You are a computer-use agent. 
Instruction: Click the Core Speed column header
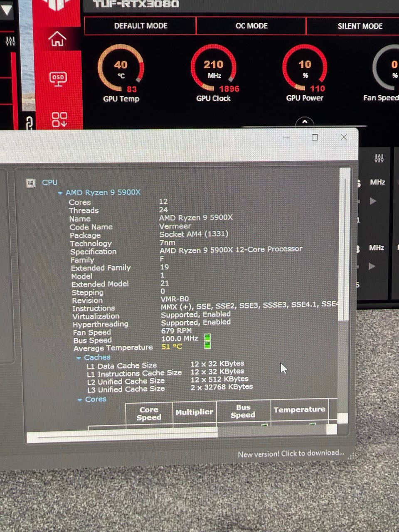click(x=149, y=414)
